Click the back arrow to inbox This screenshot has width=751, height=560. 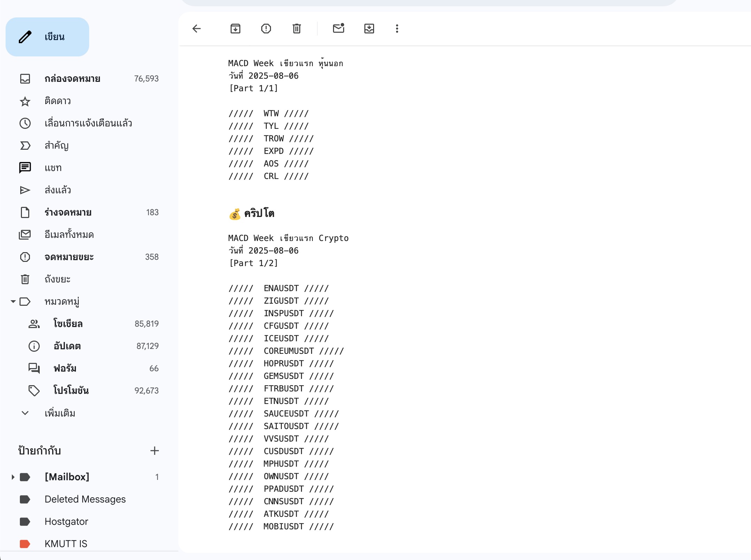point(197,29)
